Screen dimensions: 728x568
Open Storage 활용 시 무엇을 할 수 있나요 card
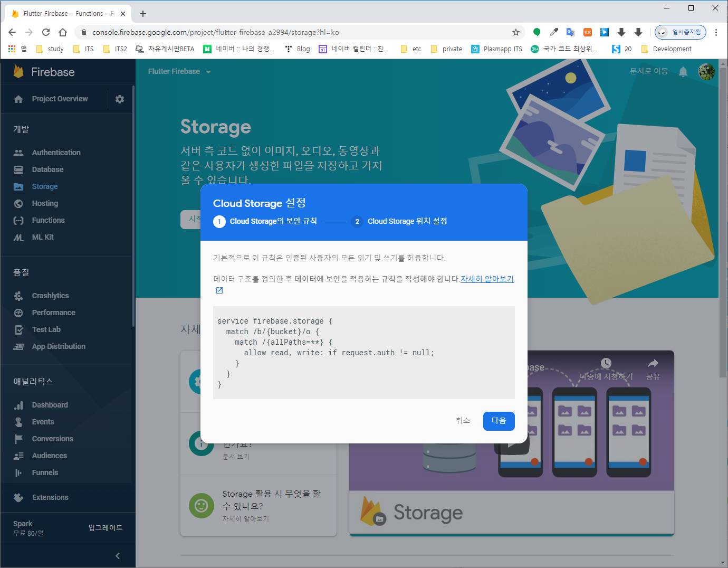point(258,506)
